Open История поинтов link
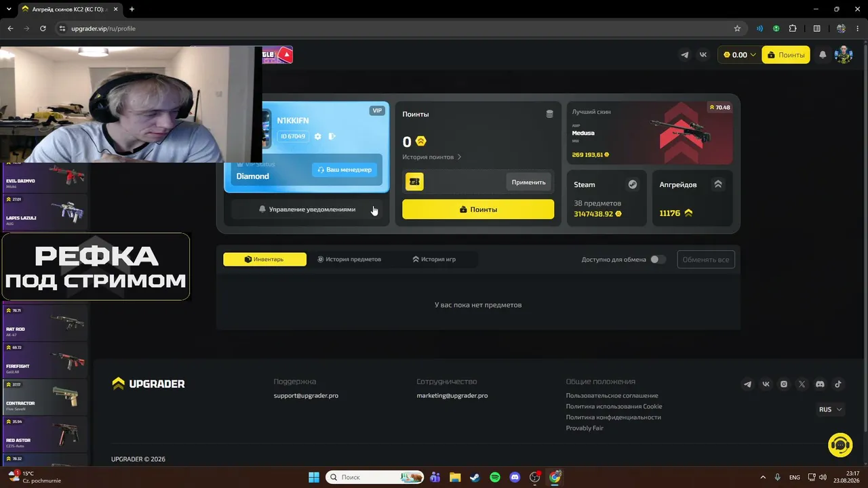The image size is (868, 488). tap(432, 157)
